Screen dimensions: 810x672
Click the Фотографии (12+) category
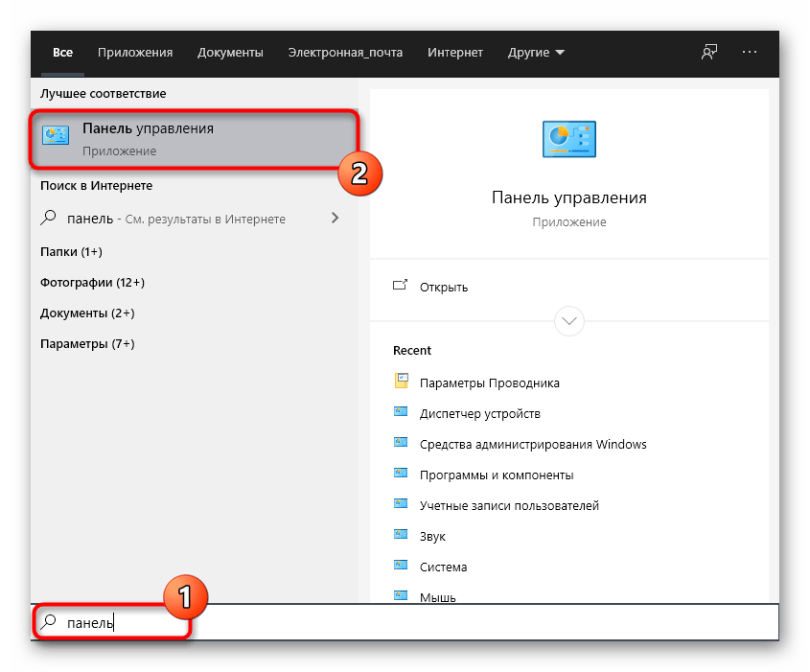pyautogui.click(x=92, y=283)
